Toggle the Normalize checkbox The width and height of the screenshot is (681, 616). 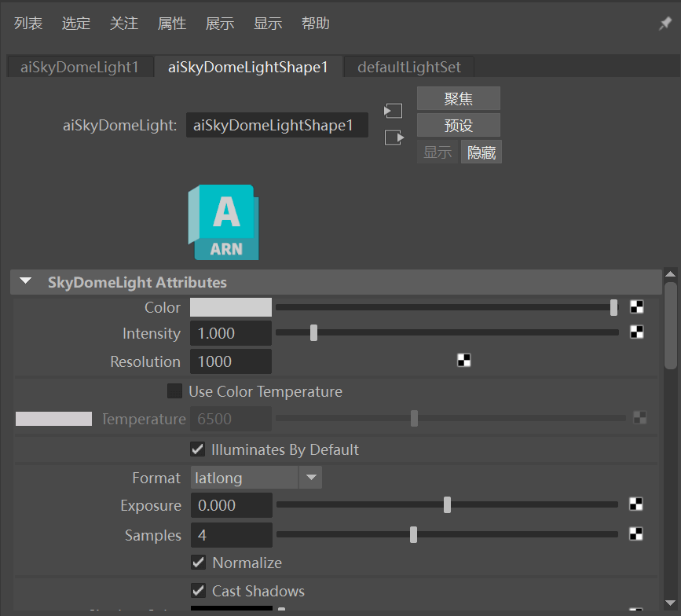[x=199, y=563]
